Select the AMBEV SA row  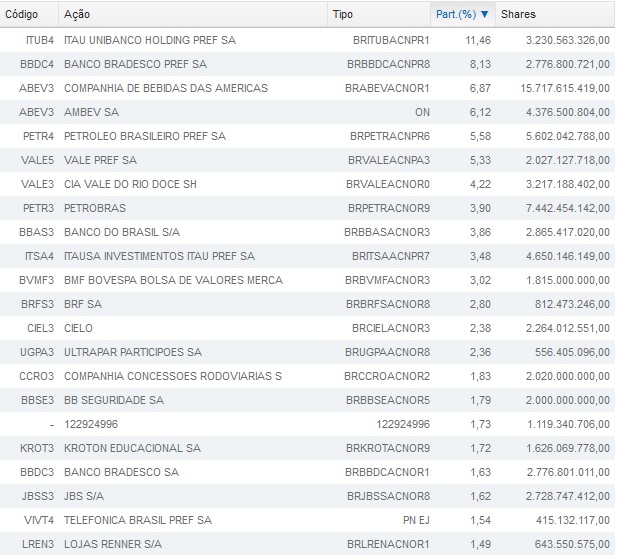(x=91, y=112)
